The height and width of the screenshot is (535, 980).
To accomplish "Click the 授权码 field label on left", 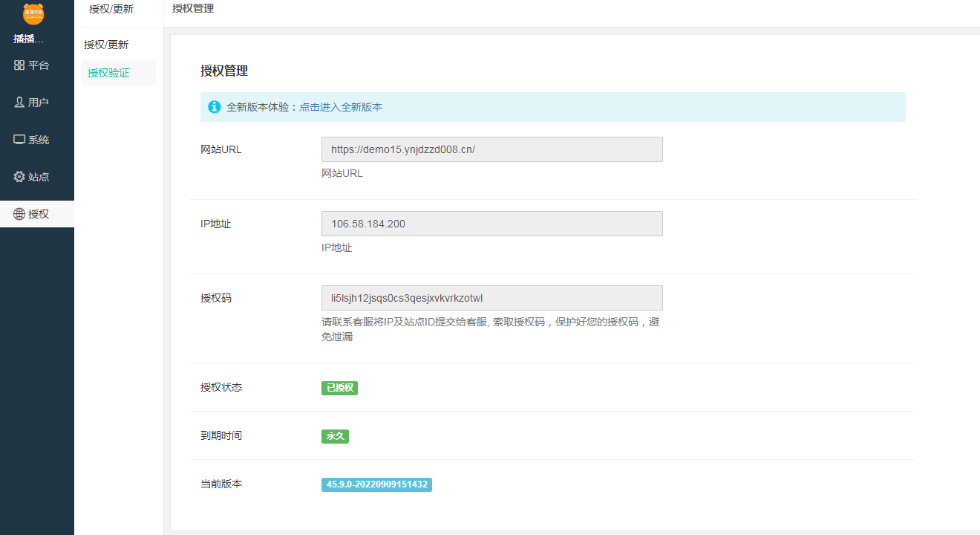I will (x=216, y=298).
